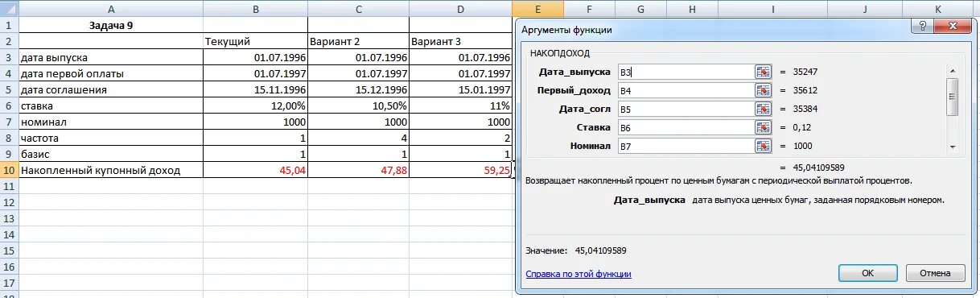The height and width of the screenshot is (298, 980).
Task: Select result cell 59,25
Action: [460, 170]
